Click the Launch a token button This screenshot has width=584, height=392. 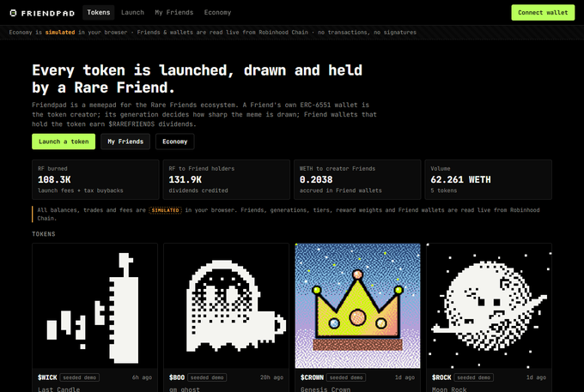tap(64, 142)
